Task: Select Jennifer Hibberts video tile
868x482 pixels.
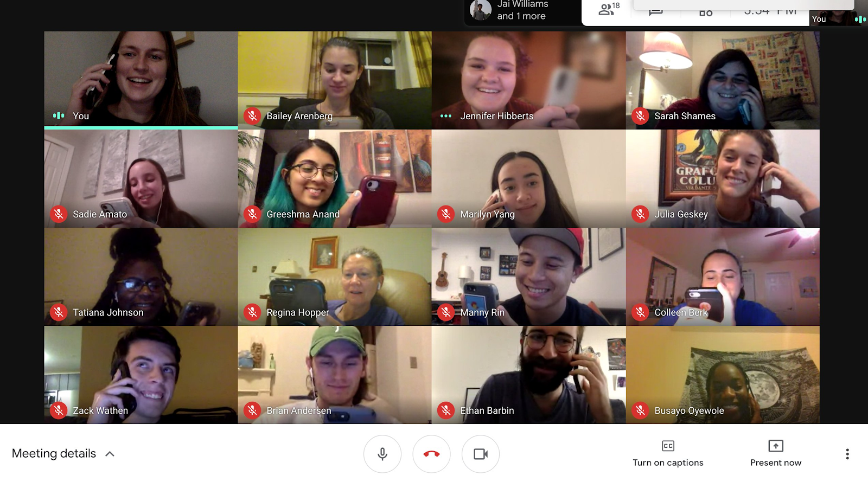Action: [x=529, y=80]
